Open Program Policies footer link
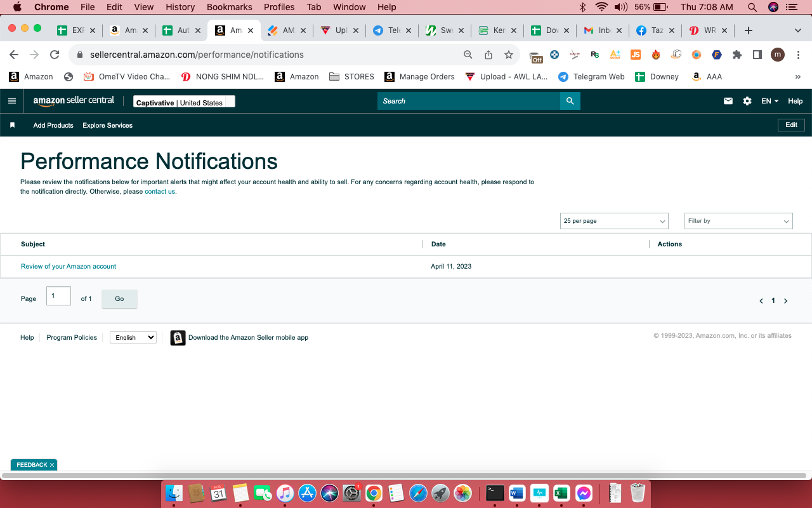The image size is (812, 508). (x=72, y=338)
